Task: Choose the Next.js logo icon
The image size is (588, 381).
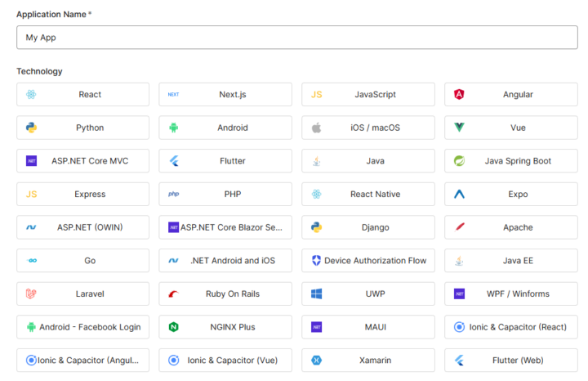Action: [173, 95]
